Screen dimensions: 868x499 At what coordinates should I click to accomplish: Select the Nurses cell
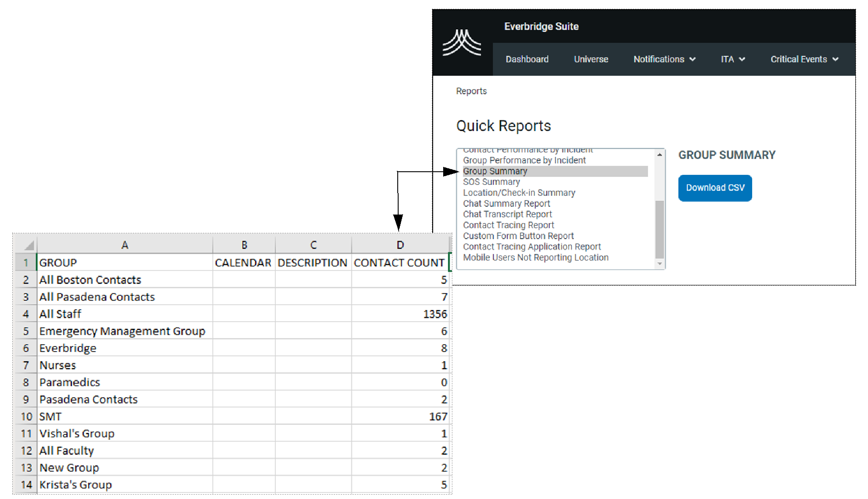tap(125, 365)
